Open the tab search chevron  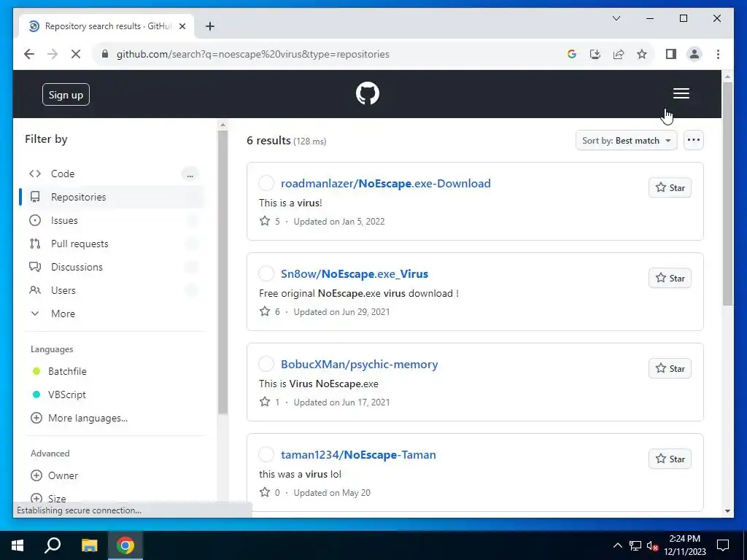(x=616, y=18)
